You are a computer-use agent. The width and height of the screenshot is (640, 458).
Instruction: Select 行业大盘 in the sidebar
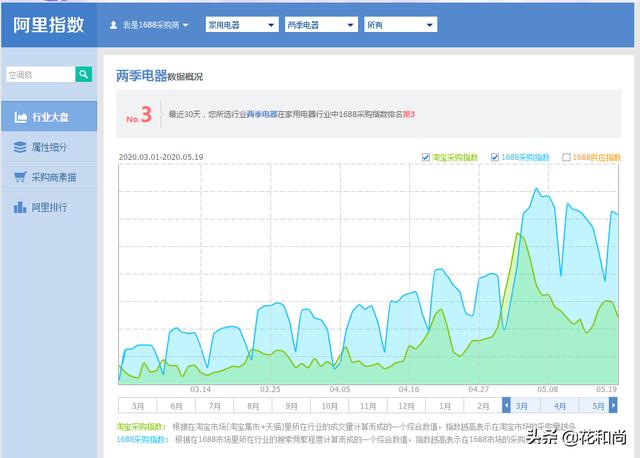pos(49,117)
